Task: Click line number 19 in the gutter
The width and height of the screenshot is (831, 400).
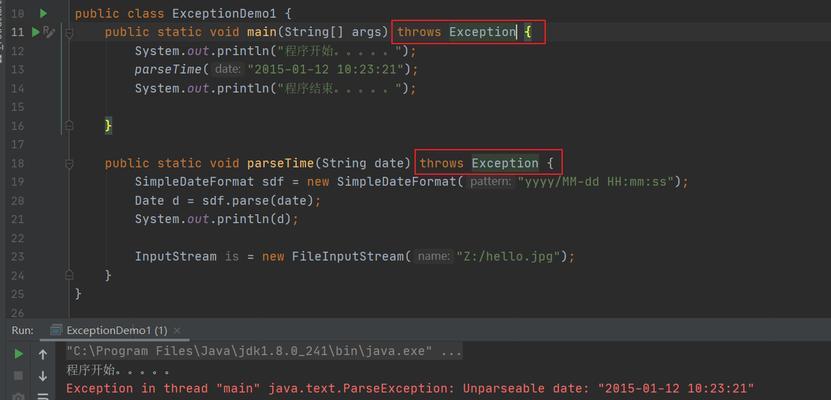Action: pos(17,182)
